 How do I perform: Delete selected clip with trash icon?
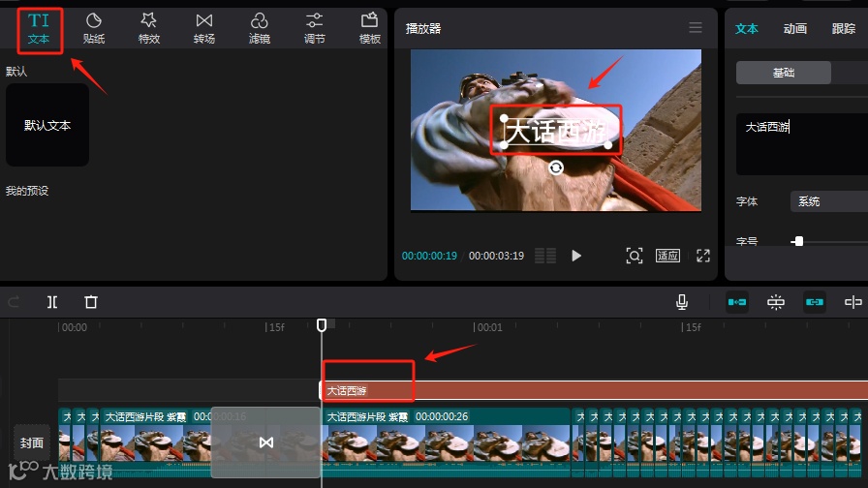pos(91,302)
